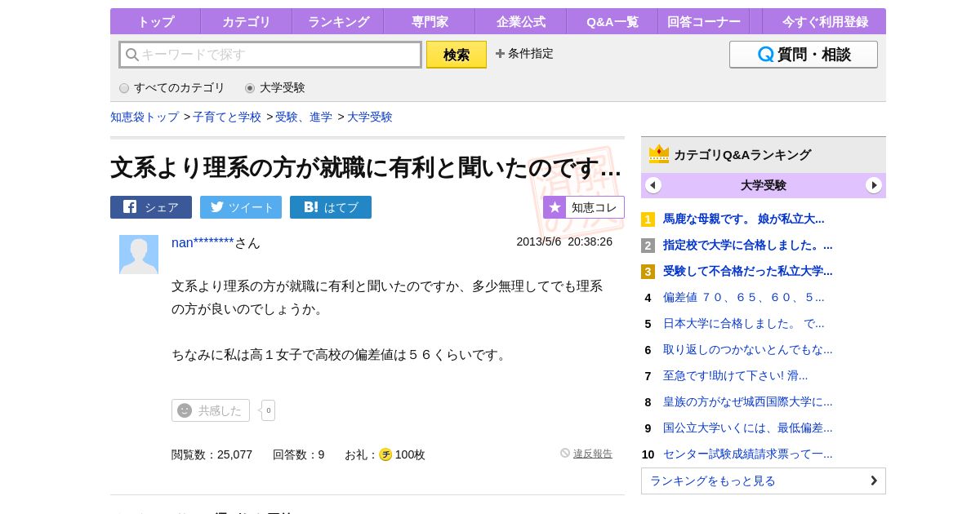
Task: Open rank 1 question 馬鹿な母親です
Action: click(x=743, y=219)
